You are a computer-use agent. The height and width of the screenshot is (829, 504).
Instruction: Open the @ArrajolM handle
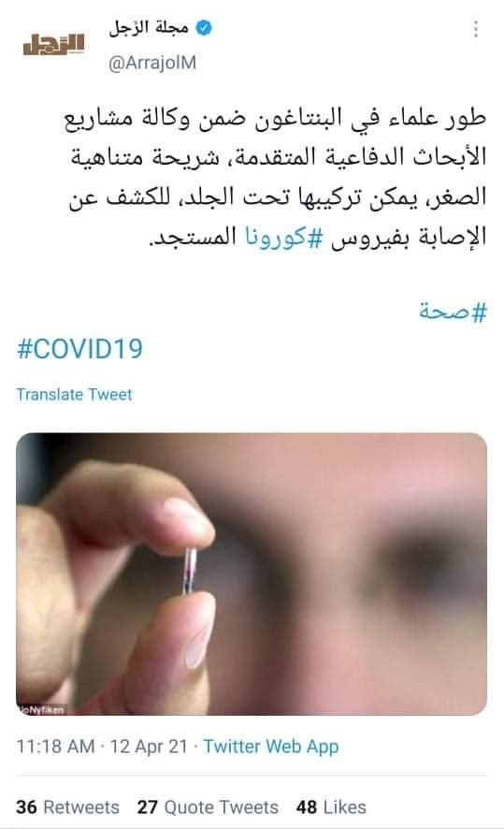[152, 63]
